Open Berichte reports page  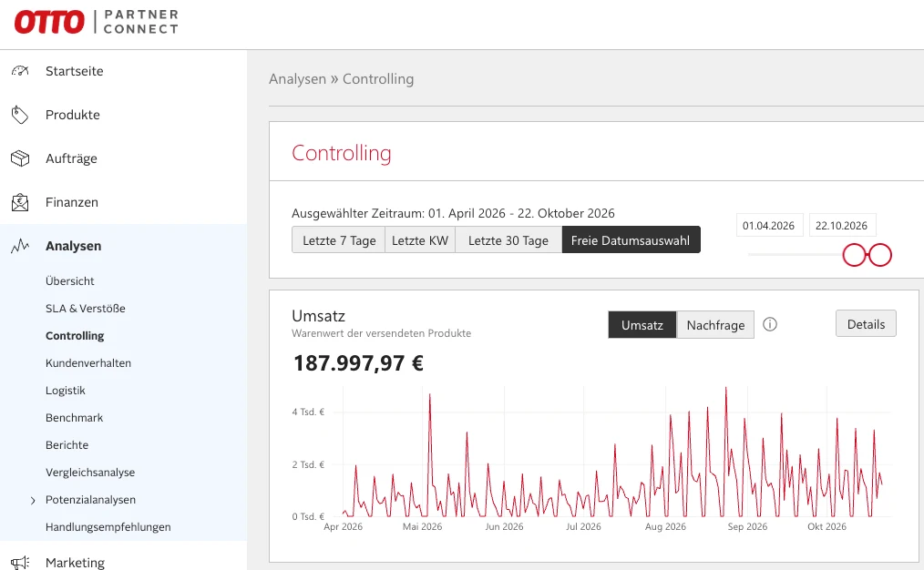coord(67,444)
